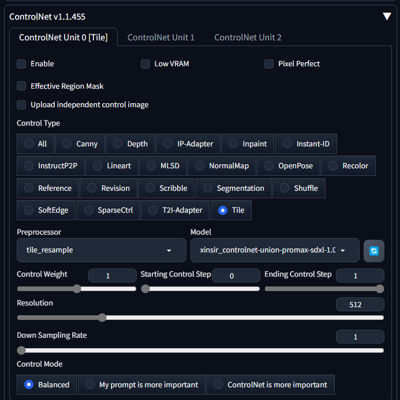
Task: Open the ControlNet Unit 1 tab
Action: (x=161, y=37)
